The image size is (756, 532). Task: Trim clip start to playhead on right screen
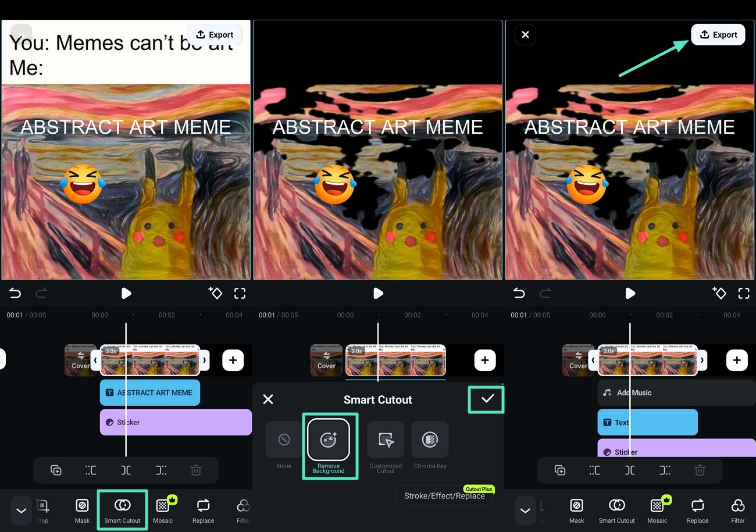594,470
